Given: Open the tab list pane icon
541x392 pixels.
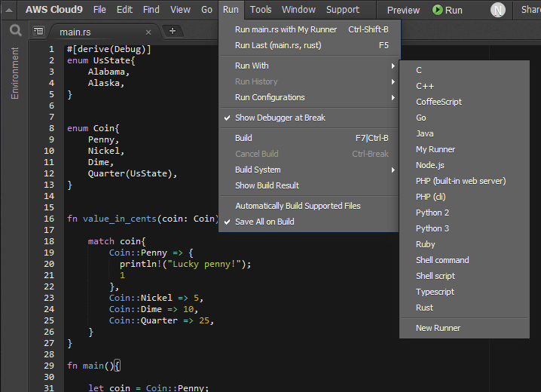Looking at the screenshot, I should pyautogui.click(x=38, y=32).
